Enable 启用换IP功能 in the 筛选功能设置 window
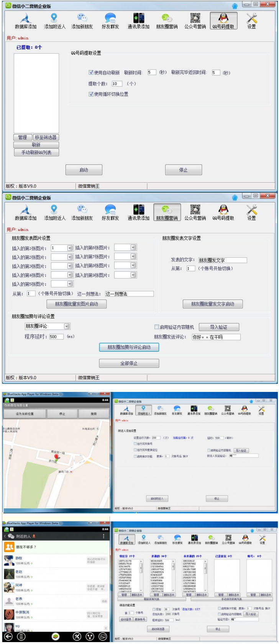Screen dimensions: 279x644 coord(219,608)
